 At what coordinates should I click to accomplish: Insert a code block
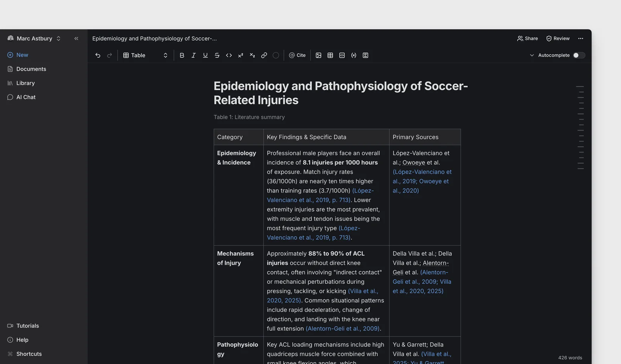pos(342,55)
